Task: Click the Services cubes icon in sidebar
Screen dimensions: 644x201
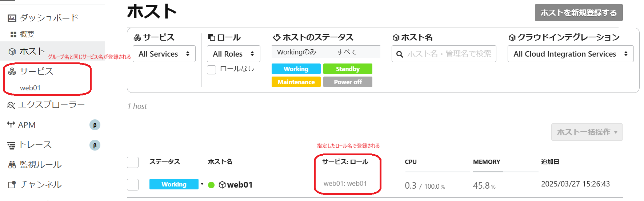Action: point(12,71)
